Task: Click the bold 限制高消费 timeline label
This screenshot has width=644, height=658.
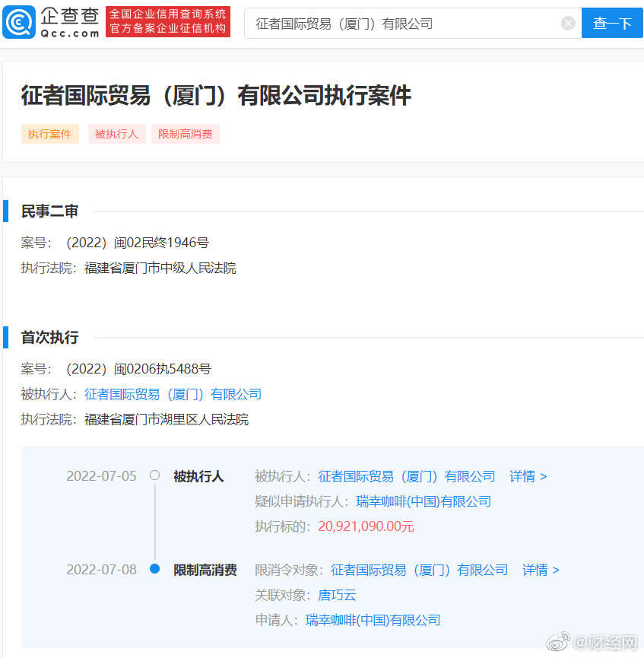Action: [205, 571]
